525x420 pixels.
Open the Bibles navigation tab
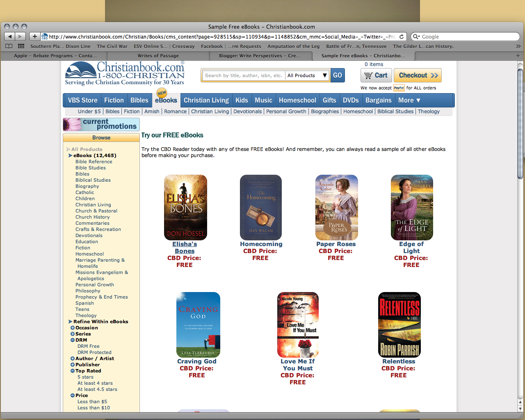pos(139,100)
